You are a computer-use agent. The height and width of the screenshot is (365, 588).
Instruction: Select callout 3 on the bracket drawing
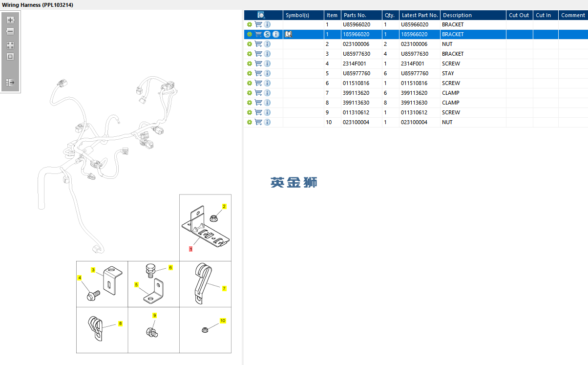pos(93,270)
